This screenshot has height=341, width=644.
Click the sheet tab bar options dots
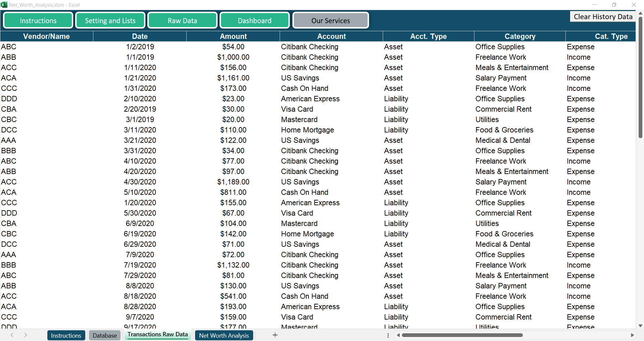388,335
